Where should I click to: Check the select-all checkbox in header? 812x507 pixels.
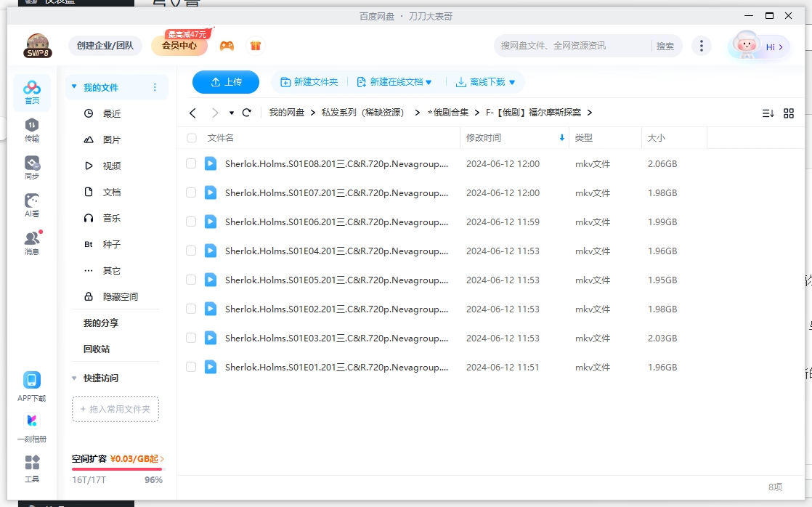coord(191,137)
